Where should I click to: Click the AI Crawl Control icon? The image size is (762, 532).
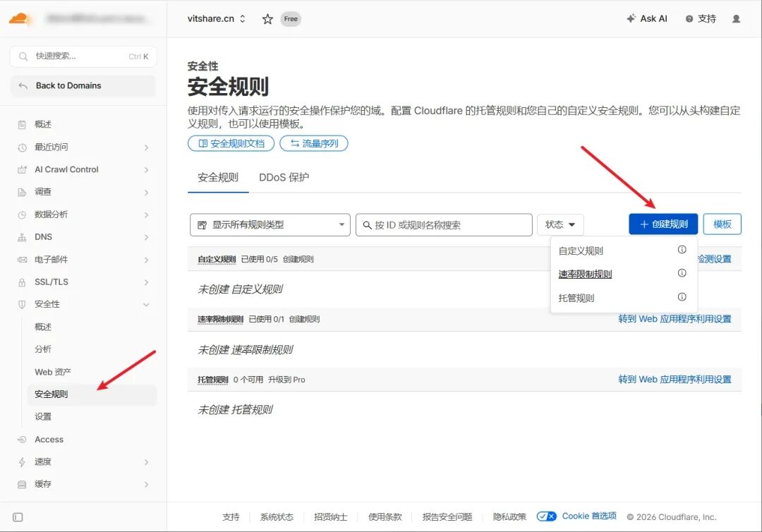[22, 169]
